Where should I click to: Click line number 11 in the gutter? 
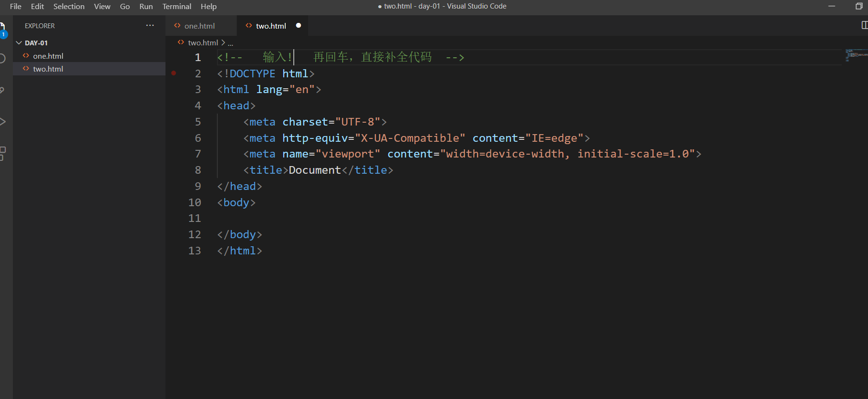195,218
